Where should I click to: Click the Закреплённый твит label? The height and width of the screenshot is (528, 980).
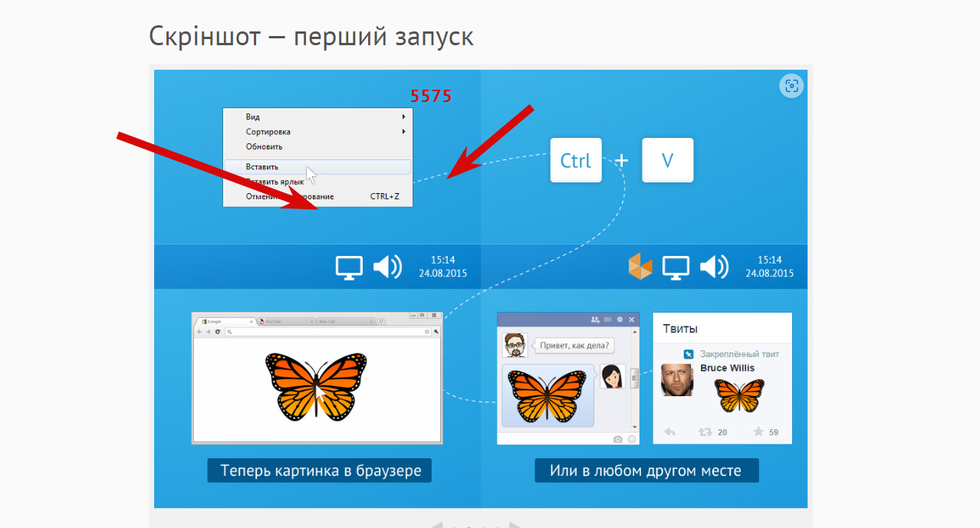tap(739, 354)
